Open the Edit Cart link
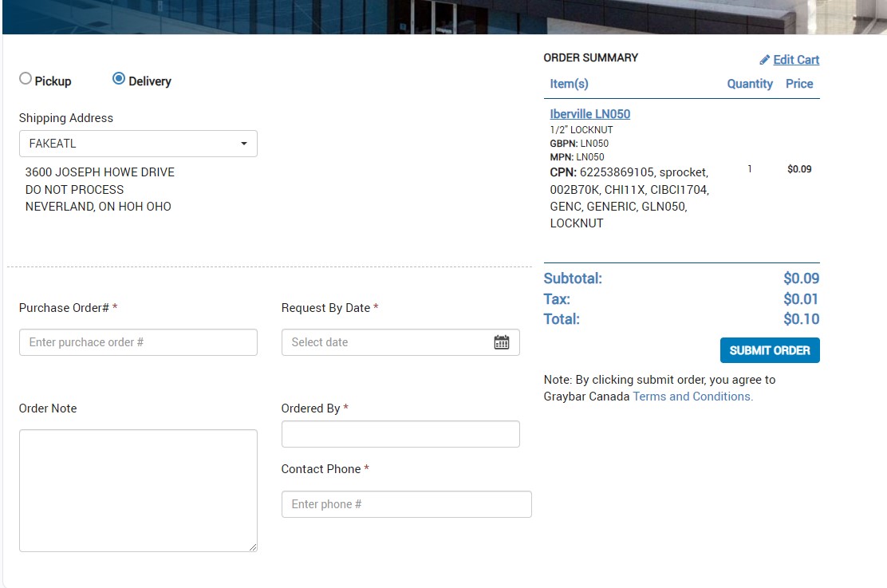Screen dimensions: 887x588 (795, 60)
